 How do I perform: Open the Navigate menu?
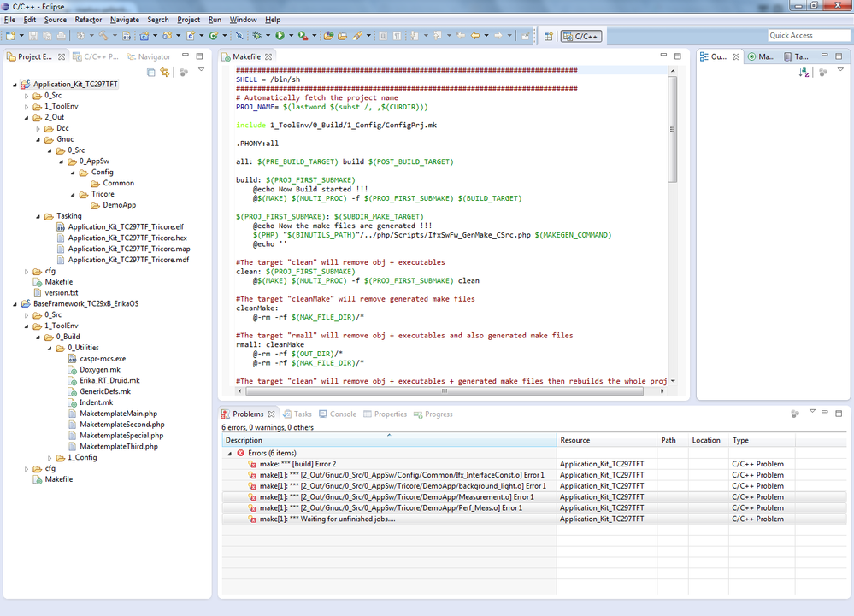[125, 20]
